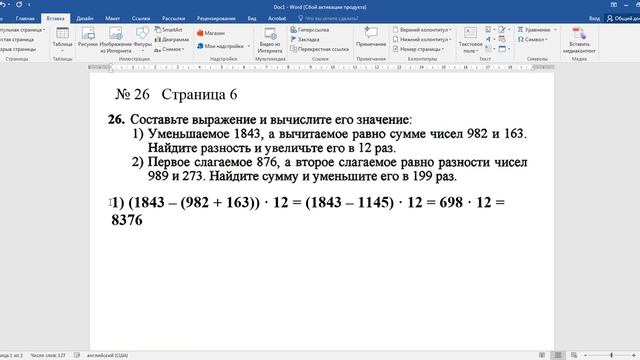640x360 pixels.
Task: Click the object insert icon in Текст group
Action: tap(502, 49)
